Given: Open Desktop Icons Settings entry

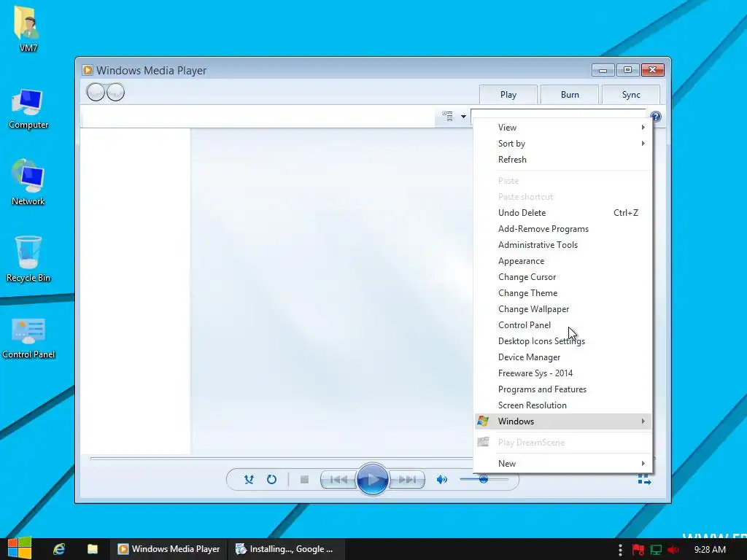Looking at the screenshot, I should (563, 341).
